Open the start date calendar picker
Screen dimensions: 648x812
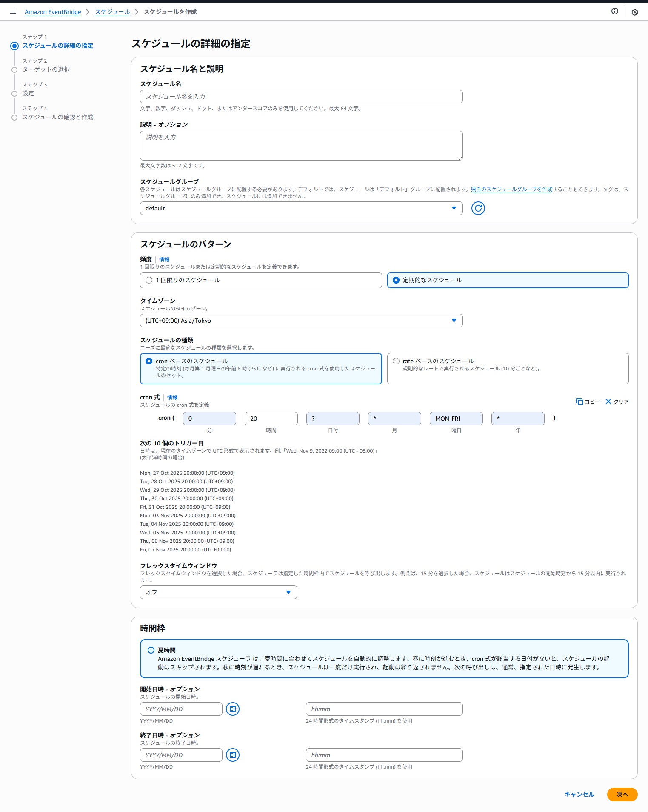coord(232,709)
